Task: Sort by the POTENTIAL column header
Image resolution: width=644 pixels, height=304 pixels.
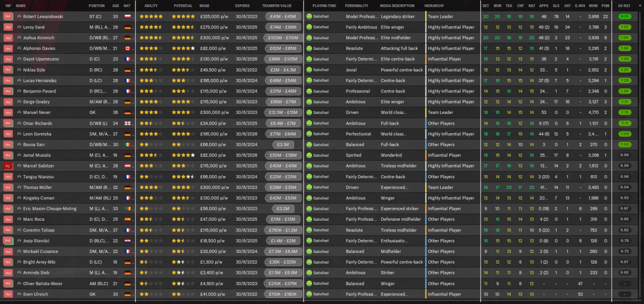Action: [184, 5]
